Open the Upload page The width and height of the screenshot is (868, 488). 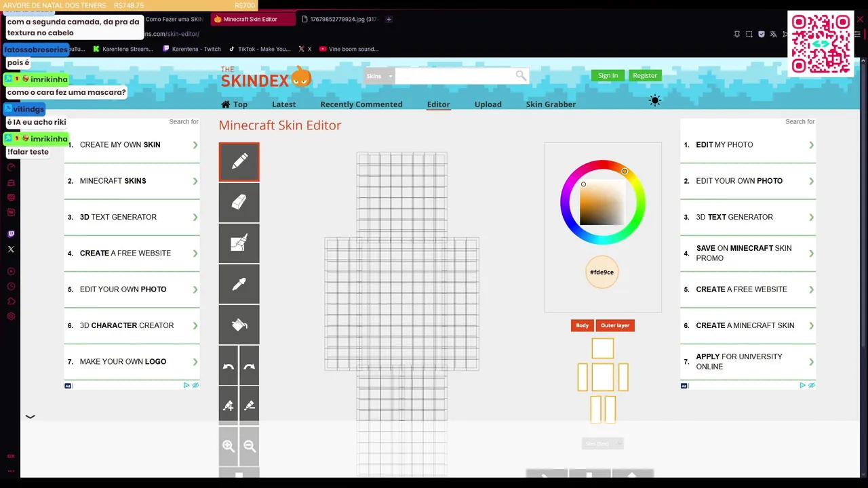pyautogui.click(x=488, y=104)
